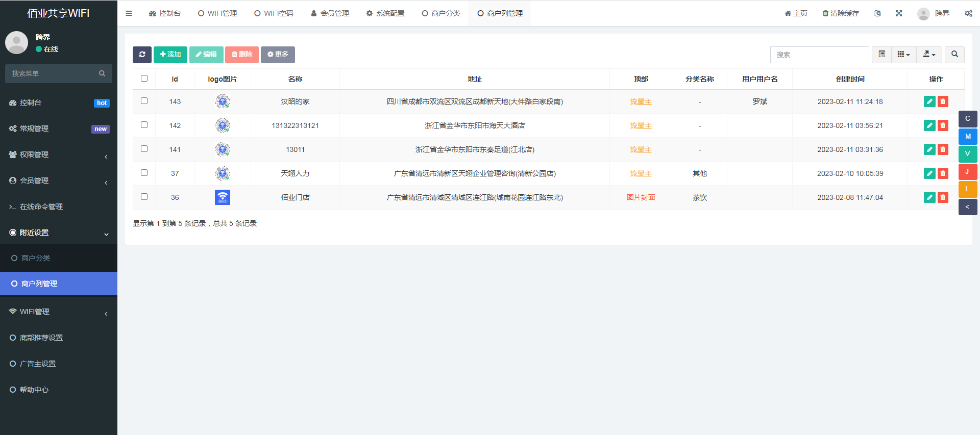Expand the 权限管理 sidebar menu
The height and width of the screenshot is (435, 980).
coord(59,155)
